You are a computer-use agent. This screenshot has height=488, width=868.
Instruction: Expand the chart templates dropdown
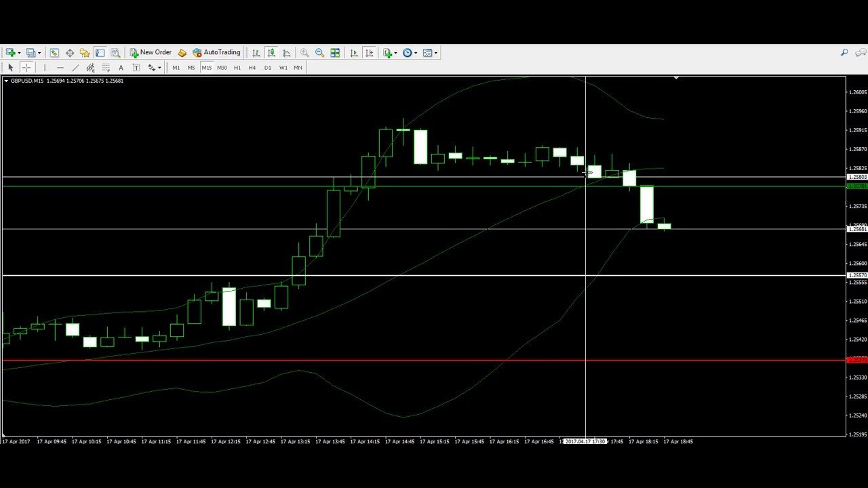click(x=435, y=53)
